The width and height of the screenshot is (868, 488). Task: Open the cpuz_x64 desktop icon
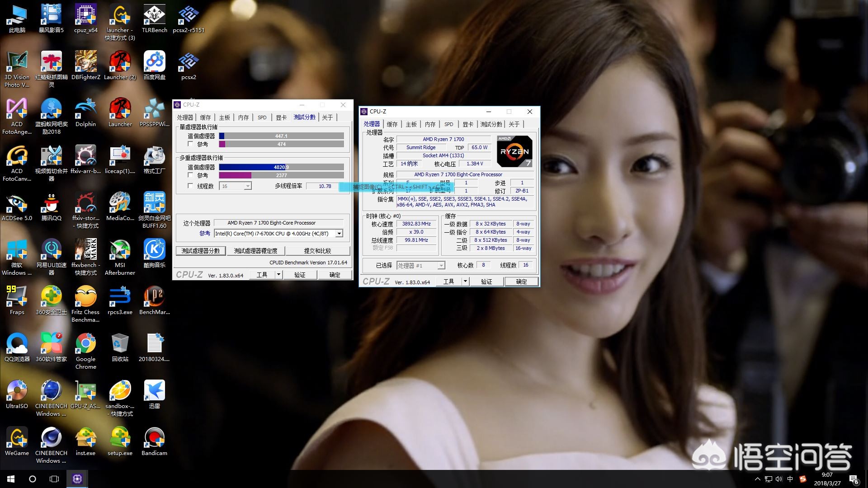(86, 19)
